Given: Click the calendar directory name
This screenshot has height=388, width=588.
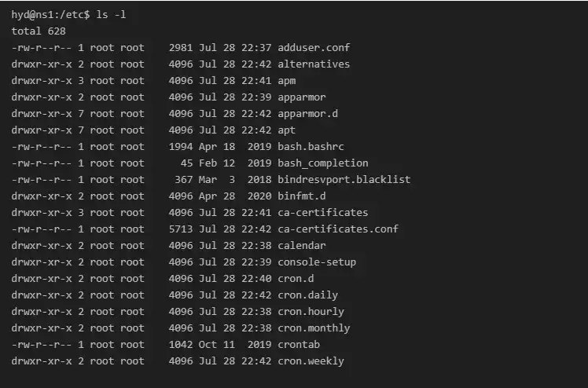Looking at the screenshot, I should tap(301, 245).
